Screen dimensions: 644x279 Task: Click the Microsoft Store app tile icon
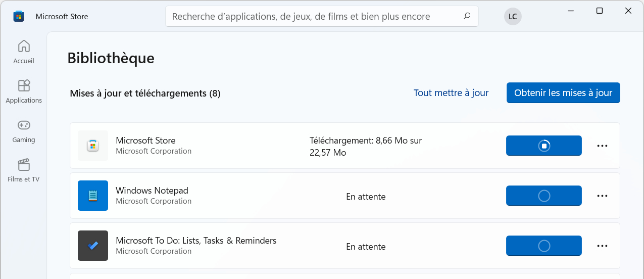click(93, 146)
